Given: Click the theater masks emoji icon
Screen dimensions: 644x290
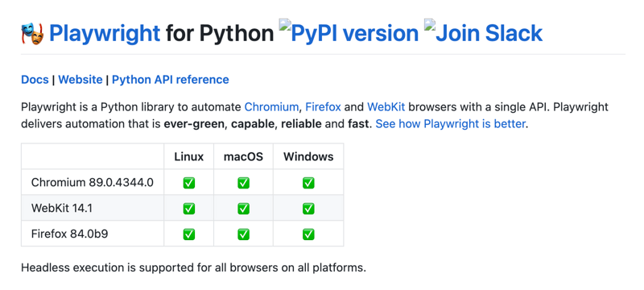Looking at the screenshot, I should [32, 34].
